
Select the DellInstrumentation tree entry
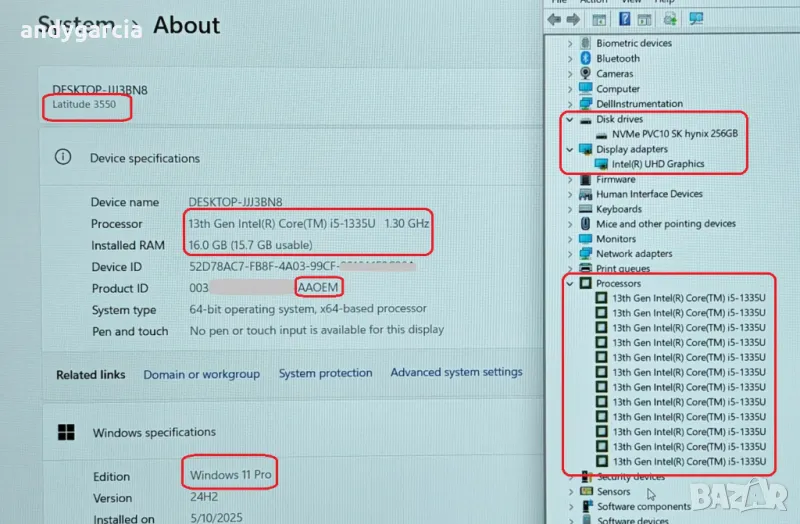639,104
